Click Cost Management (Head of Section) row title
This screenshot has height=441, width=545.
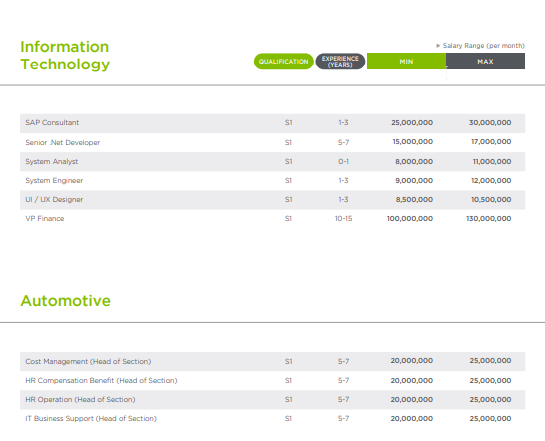[x=88, y=361]
